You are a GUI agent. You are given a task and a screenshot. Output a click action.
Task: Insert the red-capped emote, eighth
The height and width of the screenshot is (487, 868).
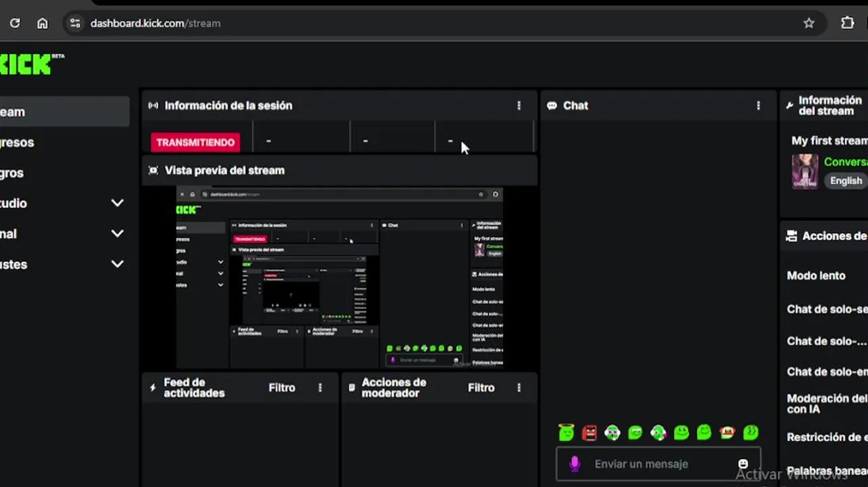click(x=727, y=432)
